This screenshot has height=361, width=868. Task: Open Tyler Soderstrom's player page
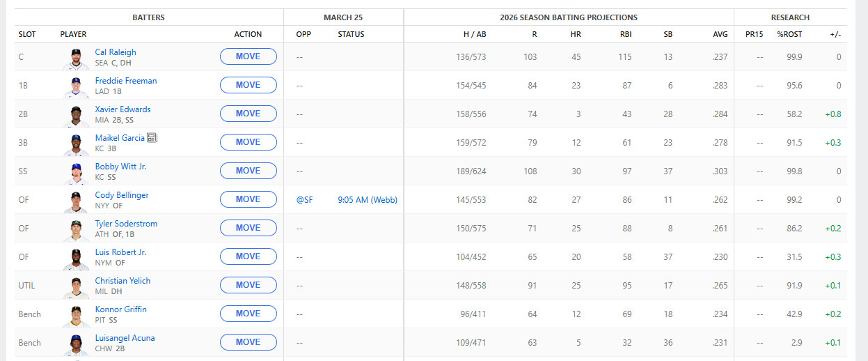[x=126, y=224]
